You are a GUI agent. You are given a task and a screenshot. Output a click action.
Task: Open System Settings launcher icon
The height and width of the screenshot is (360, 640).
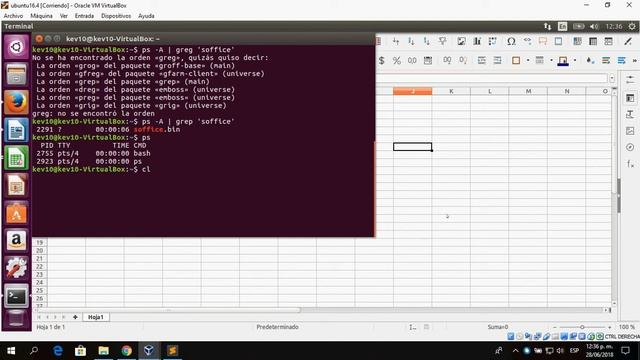pos(16,269)
